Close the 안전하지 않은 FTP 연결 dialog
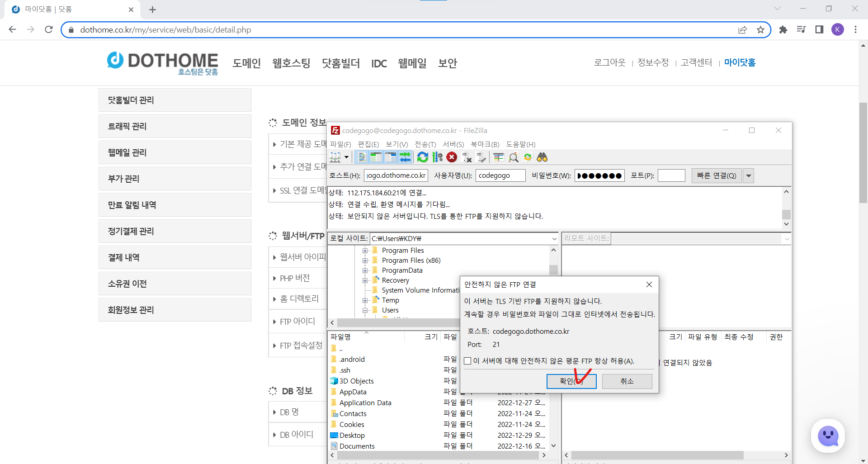 pyautogui.click(x=649, y=284)
